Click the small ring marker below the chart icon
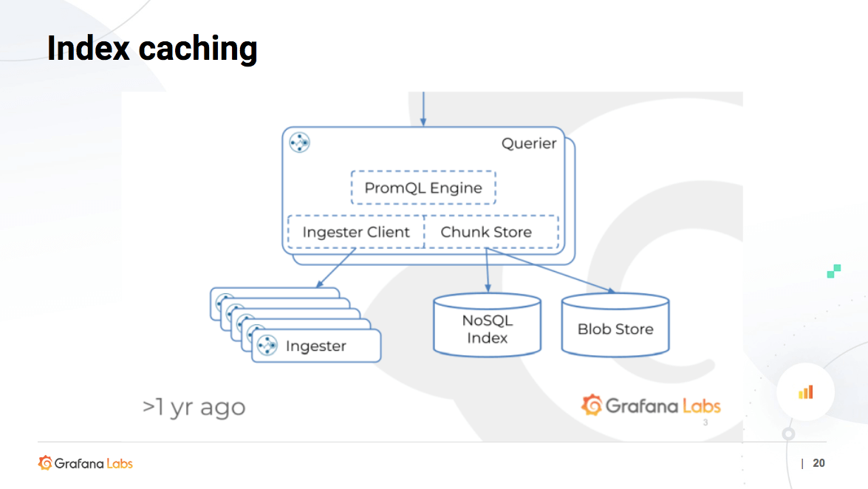Image resolution: width=868 pixels, height=489 pixels. 788,433
